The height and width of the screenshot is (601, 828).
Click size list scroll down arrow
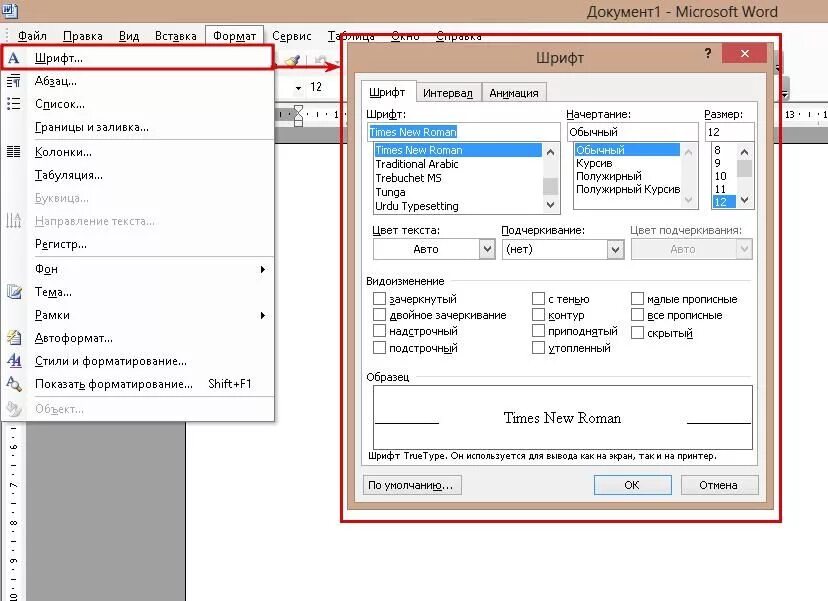pos(745,200)
